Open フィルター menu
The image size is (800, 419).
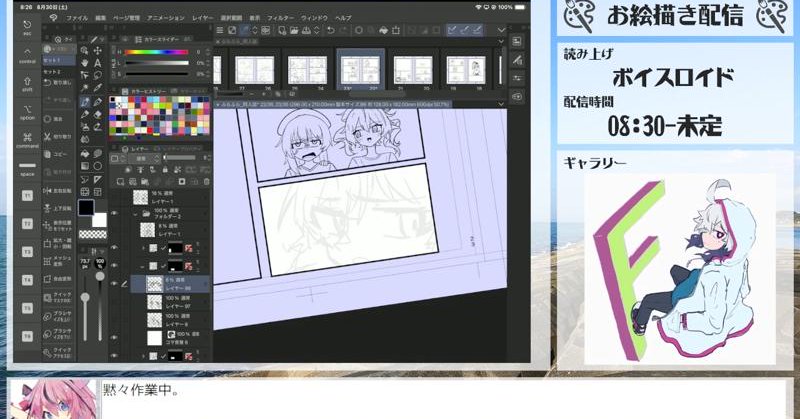coord(281,18)
